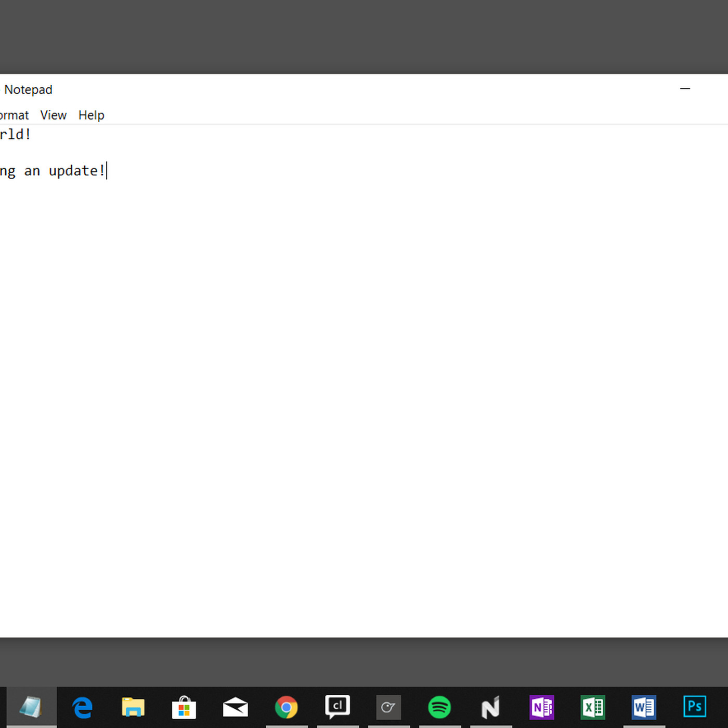Open Microsoft Store from taskbar
728x728 pixels.
[184, 707]
